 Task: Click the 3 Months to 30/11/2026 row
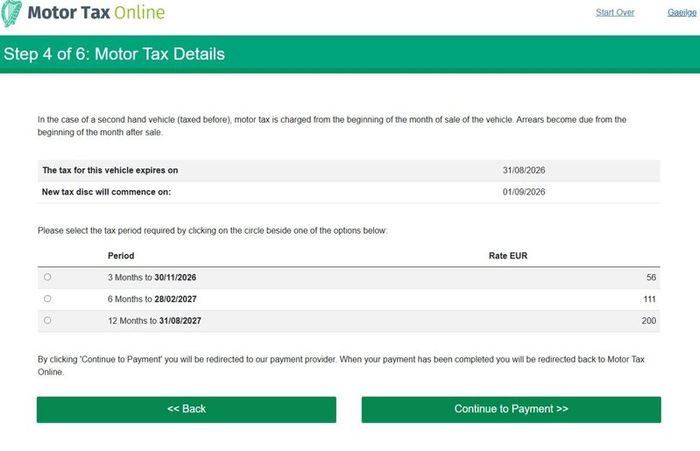[x=349, y=278]
